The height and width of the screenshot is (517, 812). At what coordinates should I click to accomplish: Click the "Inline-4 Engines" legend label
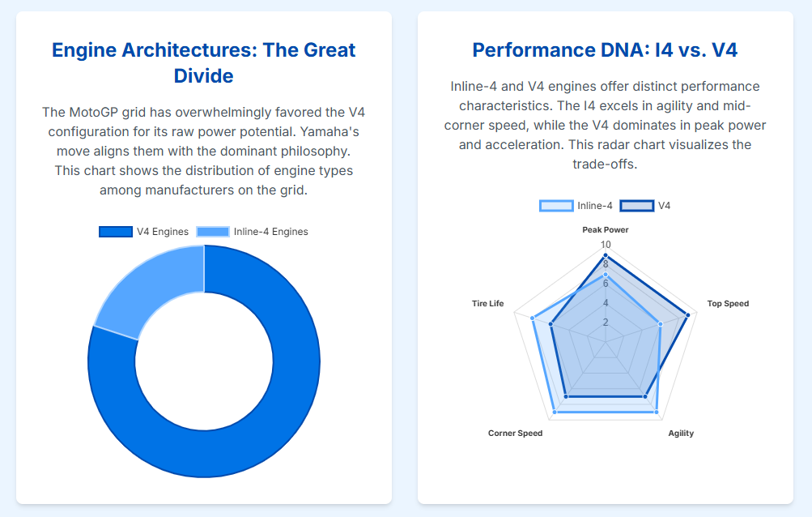(x=270, y=232)
